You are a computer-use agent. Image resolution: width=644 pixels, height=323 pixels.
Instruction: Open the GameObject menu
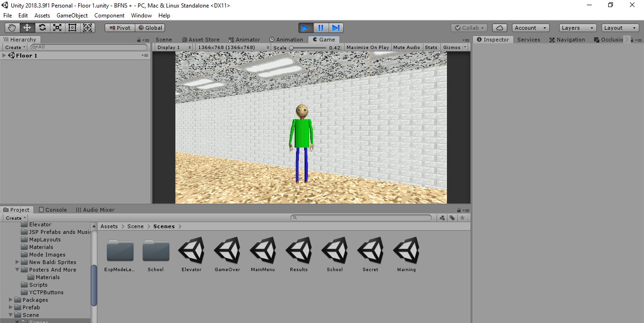[72, 16]
